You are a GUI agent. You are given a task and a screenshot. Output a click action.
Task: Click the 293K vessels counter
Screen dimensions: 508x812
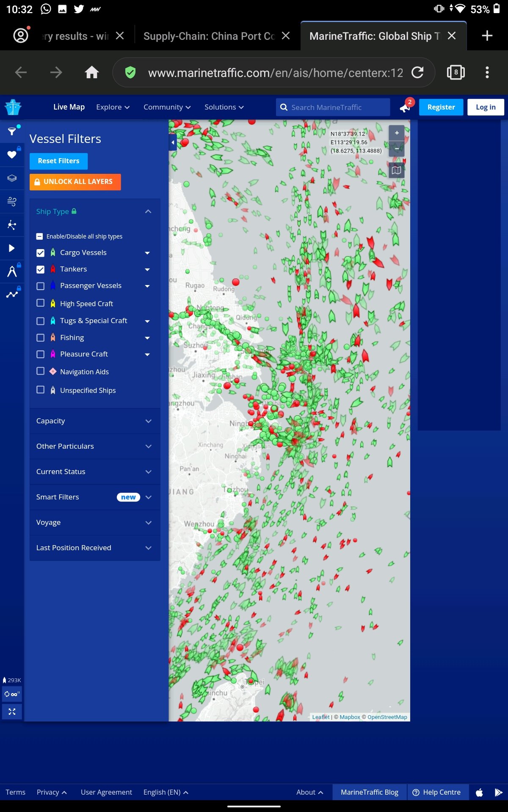click(12, 680)
